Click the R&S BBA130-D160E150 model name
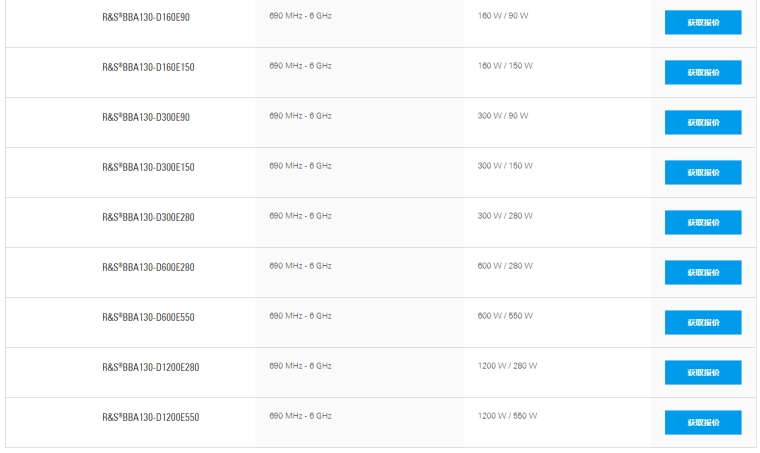This screenshot has height=453, width=760. coord(148,67)
